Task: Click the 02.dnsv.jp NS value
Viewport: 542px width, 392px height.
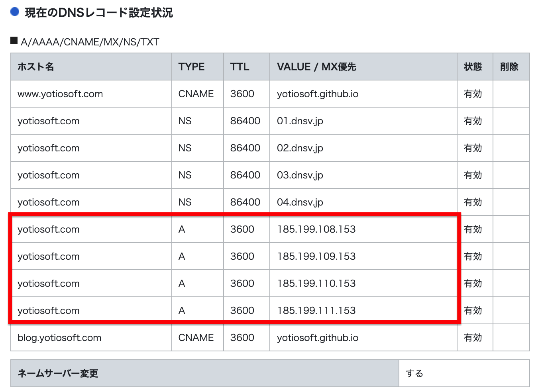Action: [300, 148]
